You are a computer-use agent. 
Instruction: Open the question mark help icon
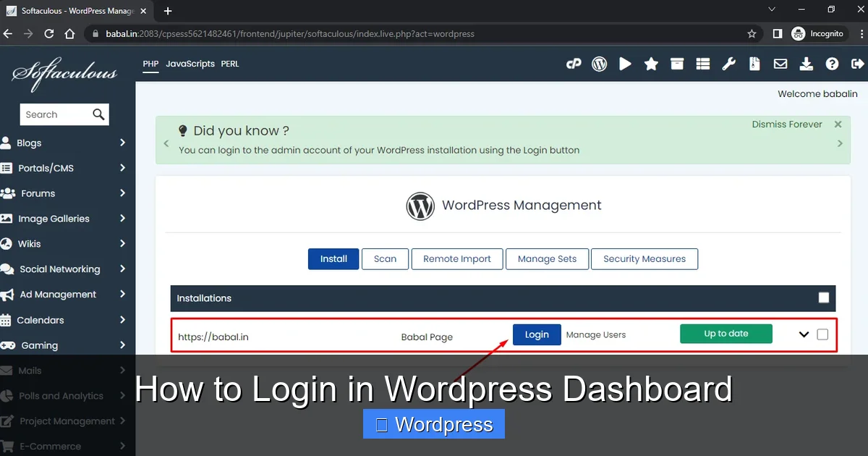pos(833,64)
